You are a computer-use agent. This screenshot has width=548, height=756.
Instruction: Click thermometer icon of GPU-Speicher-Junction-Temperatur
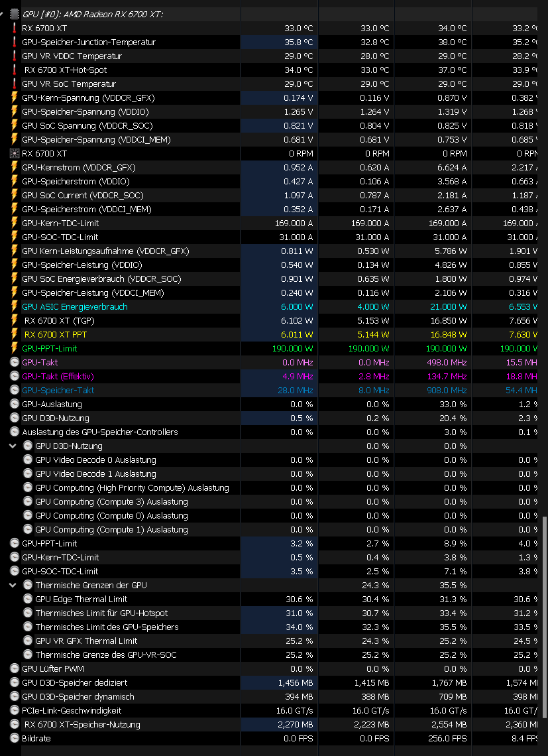(15, 42)
